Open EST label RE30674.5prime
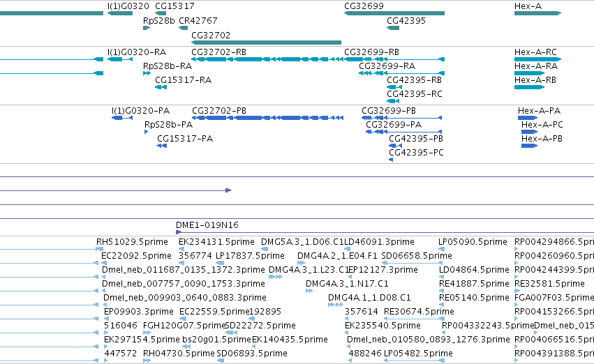 click(x=419, y=312)
